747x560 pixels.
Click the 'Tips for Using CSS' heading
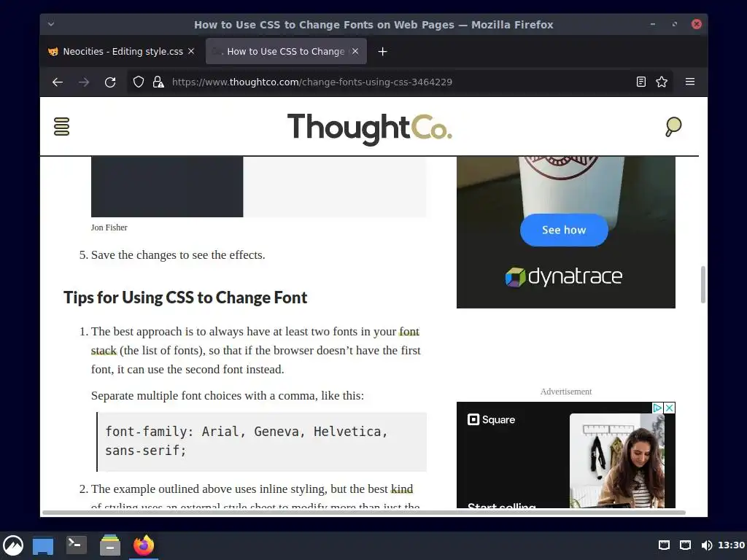185,297
